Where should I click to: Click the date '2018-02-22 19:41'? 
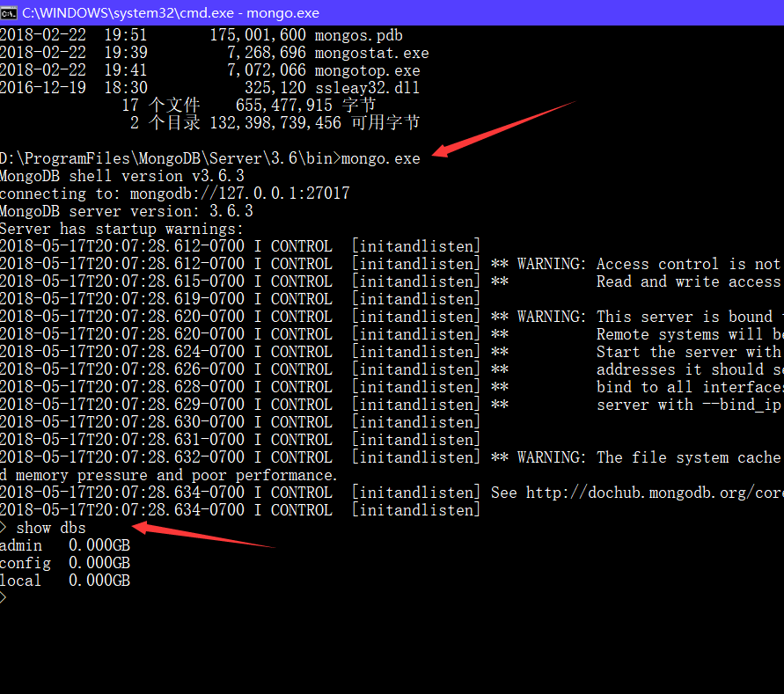tap(74, 70)
